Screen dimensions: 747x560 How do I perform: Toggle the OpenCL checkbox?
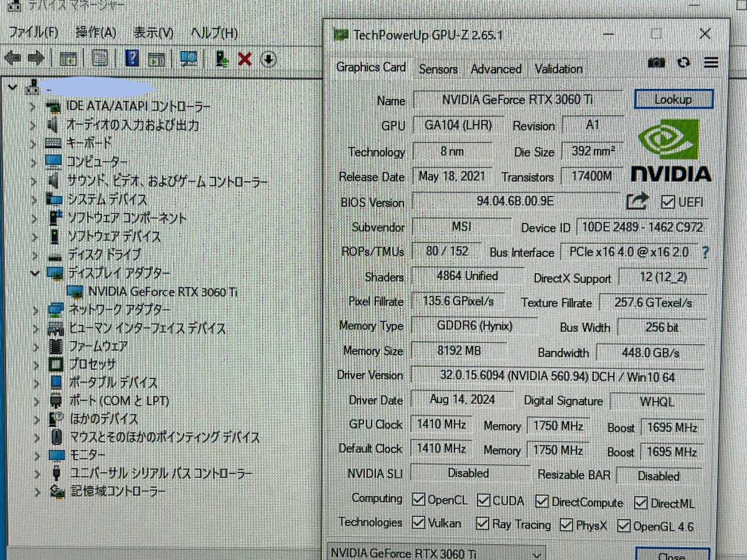pyautogui.click(x=419, y=500)
